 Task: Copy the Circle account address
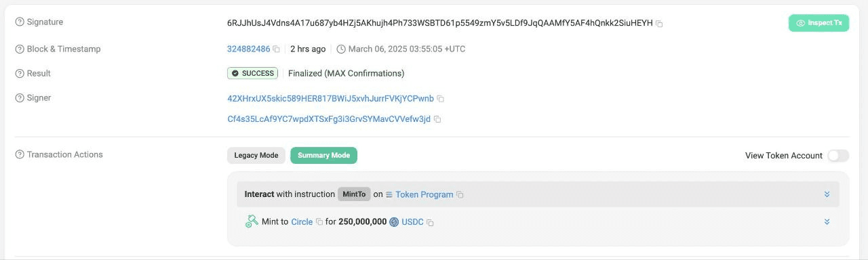click(x=319, y=222)
